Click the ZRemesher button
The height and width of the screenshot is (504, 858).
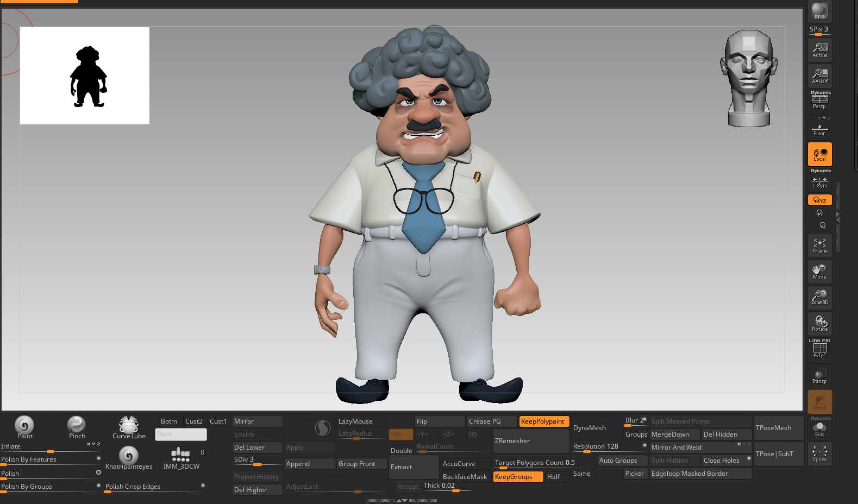point(531,441)
